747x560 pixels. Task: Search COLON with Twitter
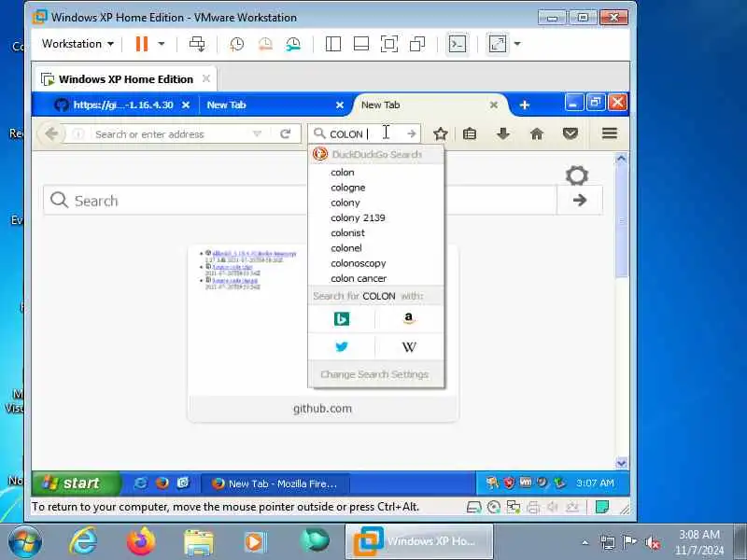click(342, 346)
